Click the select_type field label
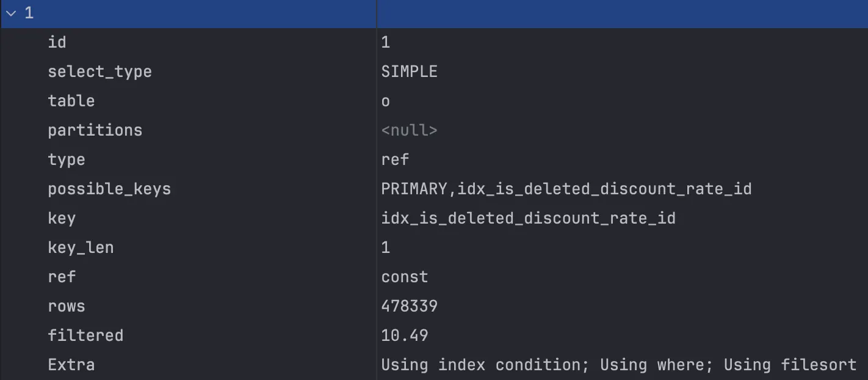 click(x=99, y=71)
